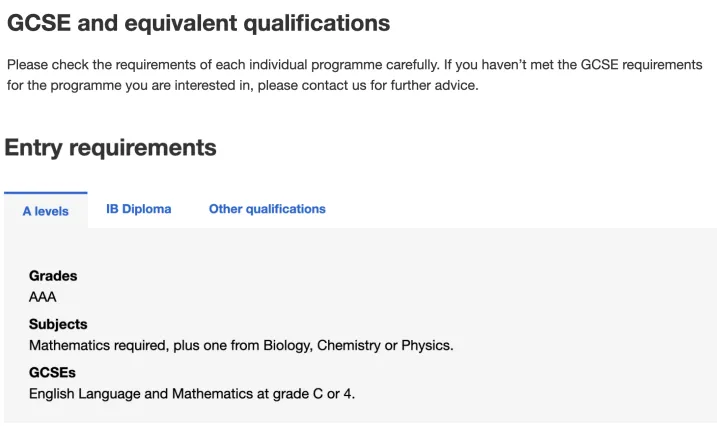Open the IB Diploma tab
The image size is (717, 426).
[x=138, y=209]
